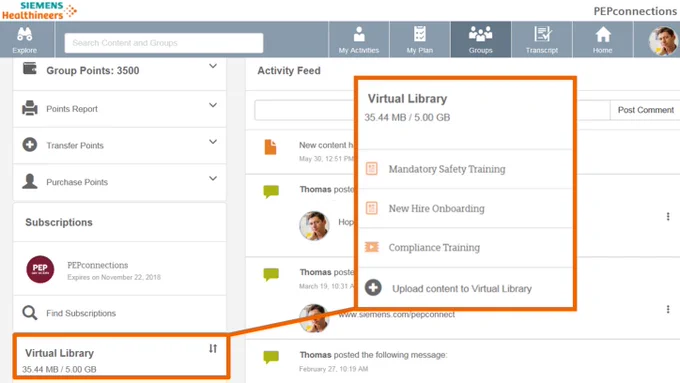Click green chat icon beside March 19 post
680x383 pixels.
271,274
